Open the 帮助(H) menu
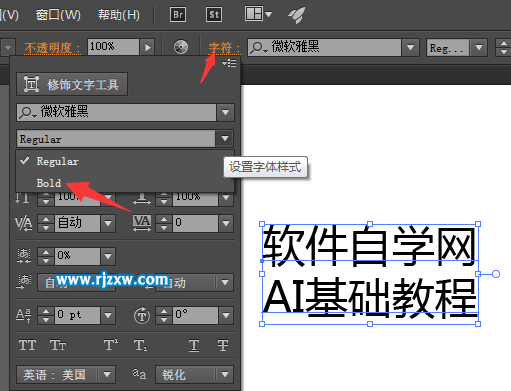Screen dimensions: 511x391 tap(119, 15)
